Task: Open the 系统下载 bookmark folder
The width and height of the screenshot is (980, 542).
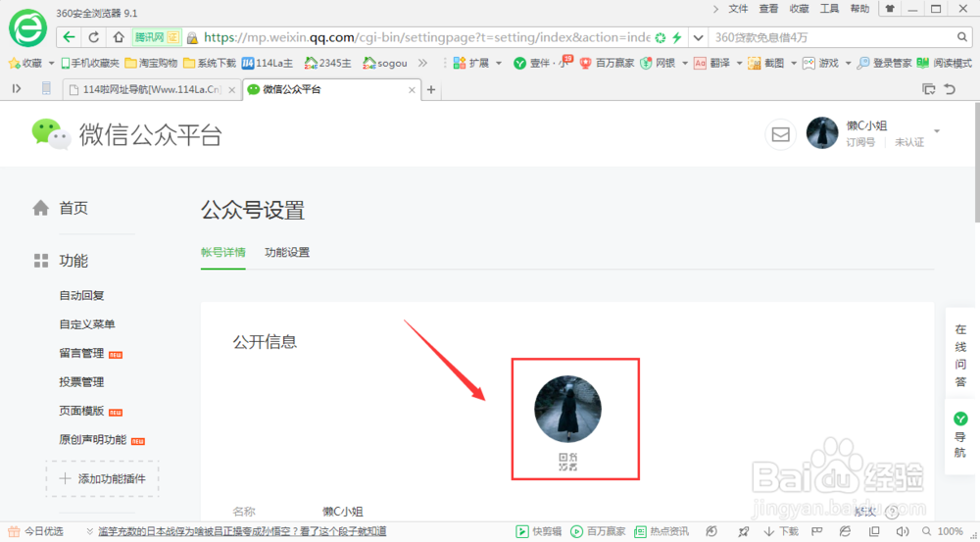Action: [210, 63]
